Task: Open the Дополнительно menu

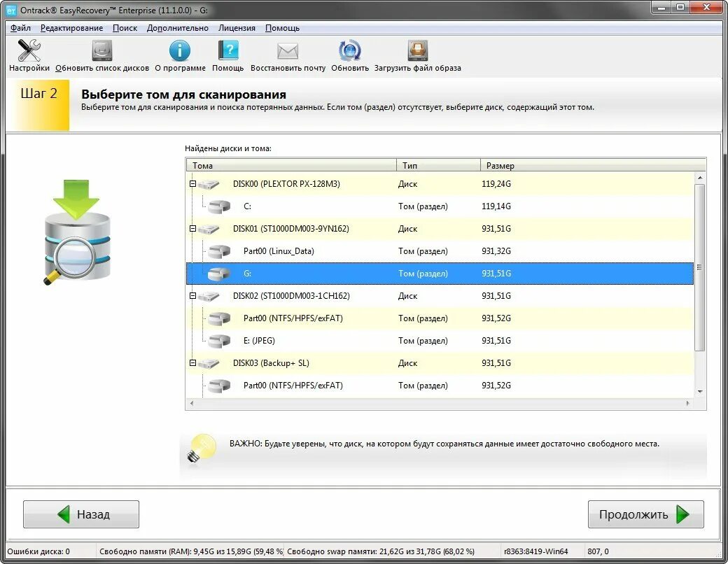Action: 177,28
